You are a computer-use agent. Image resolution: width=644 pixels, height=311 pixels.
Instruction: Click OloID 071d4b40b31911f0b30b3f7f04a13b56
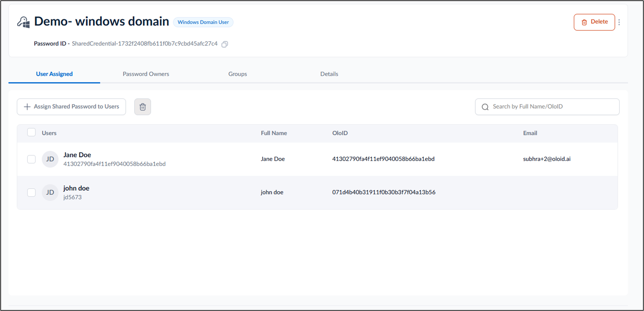(x=384, y=192)
